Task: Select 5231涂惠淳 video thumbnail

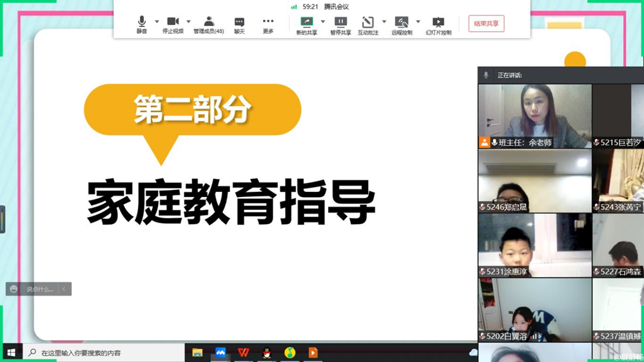Action: (x=535, y=245)
